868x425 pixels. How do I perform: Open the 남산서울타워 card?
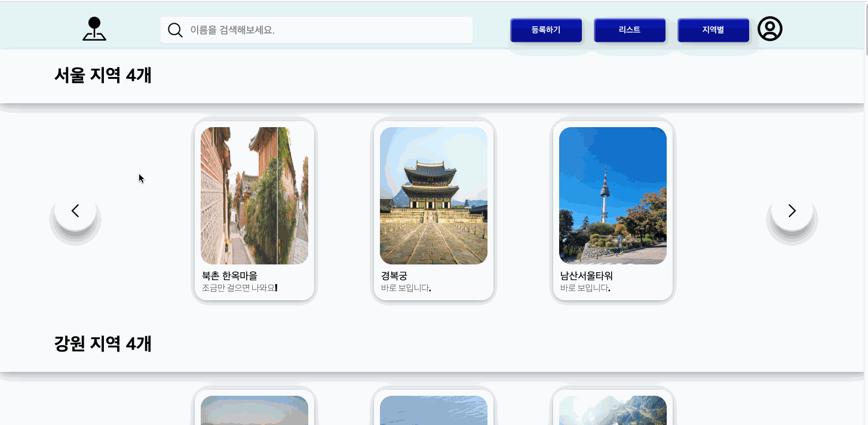click(612, 210)
